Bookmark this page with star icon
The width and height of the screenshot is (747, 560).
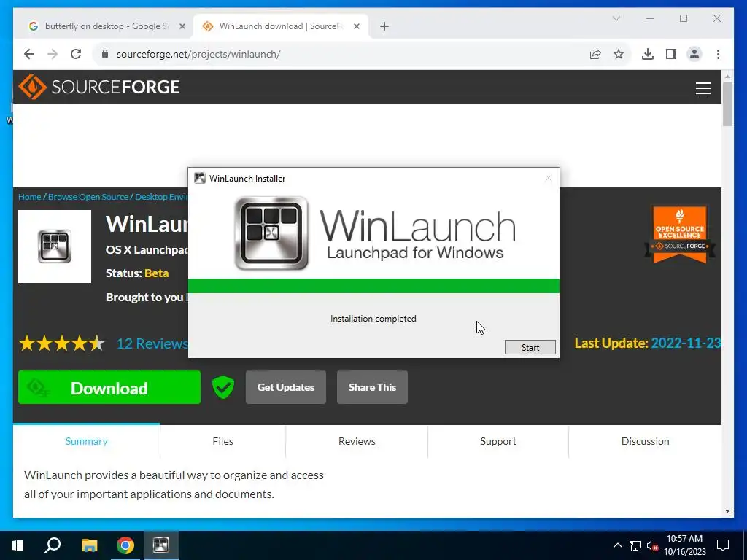(619, 54)
